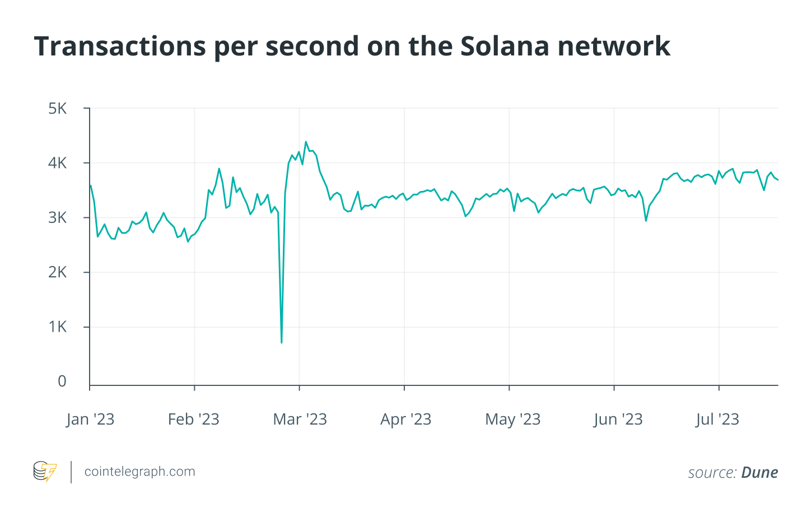The image size is (812, 517).
Task: Select the May '23 axis label
Action: click(x=512, y=420)
